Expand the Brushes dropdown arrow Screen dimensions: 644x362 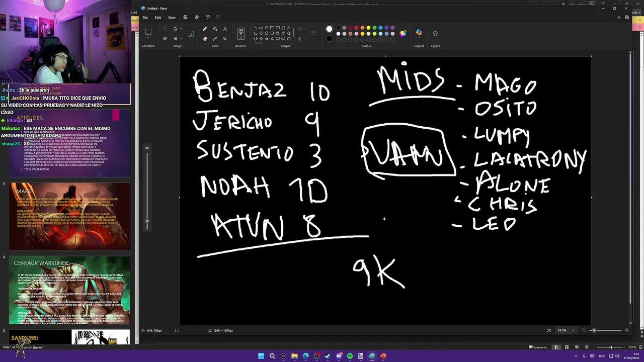(x=241, y=38)
